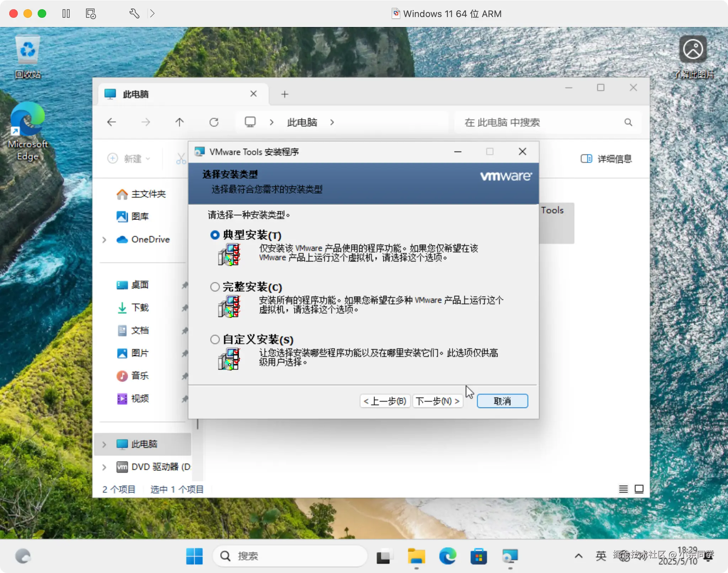728x573 pixels.
Task: Click the 下一步(N) button
Action: click(438, 401)
